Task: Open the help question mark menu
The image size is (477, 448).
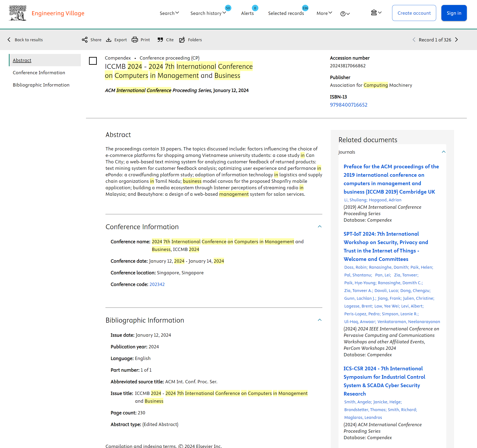Action: (345, 14)
